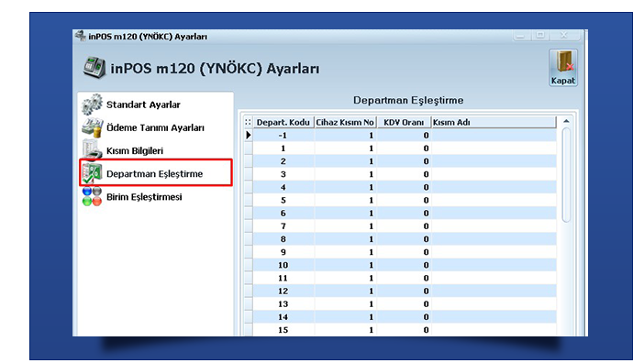Sort by the Depart. Kodu column header
Viewport: 644px width, 363px height.
click(283, 122)
